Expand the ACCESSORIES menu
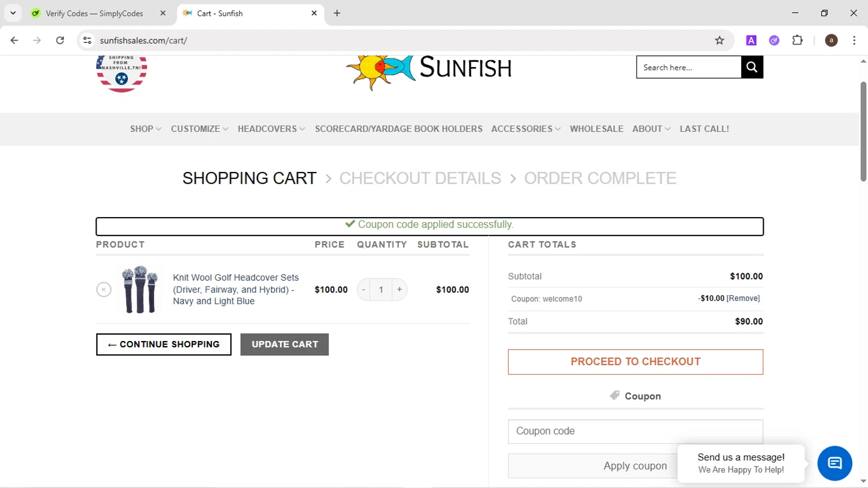The width and height of the screenshot is (868, 488). click(526, 129)
